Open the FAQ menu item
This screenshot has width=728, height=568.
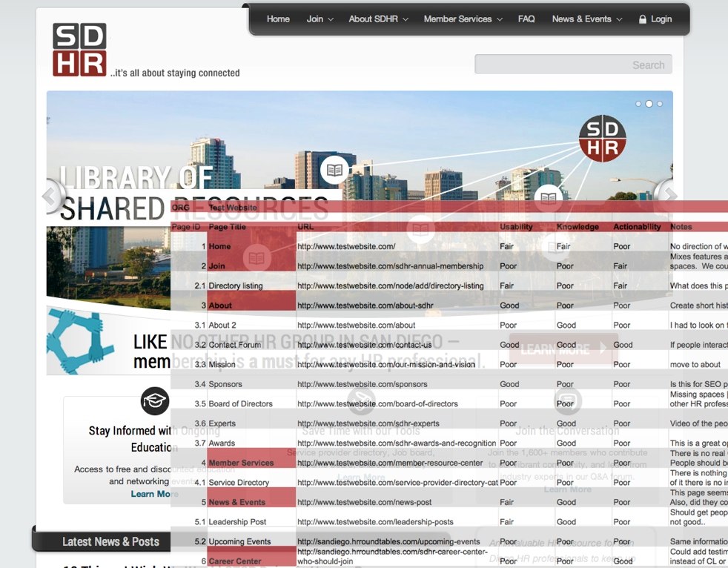tap(526, 19)
